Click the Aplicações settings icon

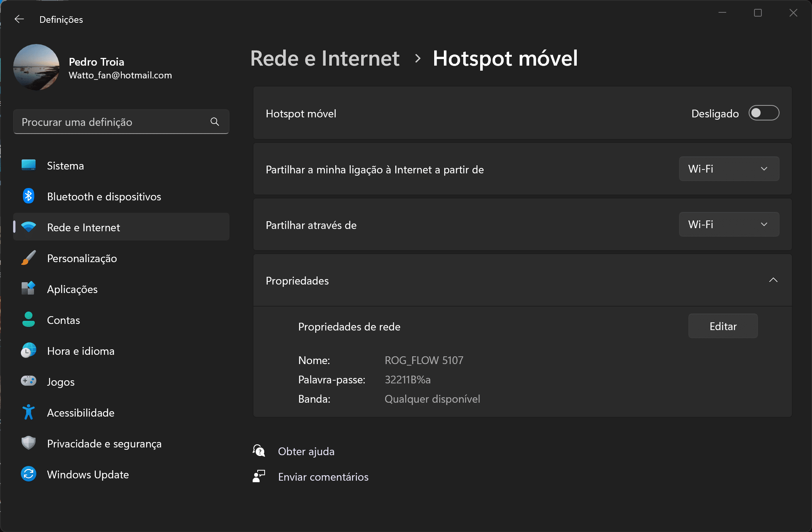point(28,289)
